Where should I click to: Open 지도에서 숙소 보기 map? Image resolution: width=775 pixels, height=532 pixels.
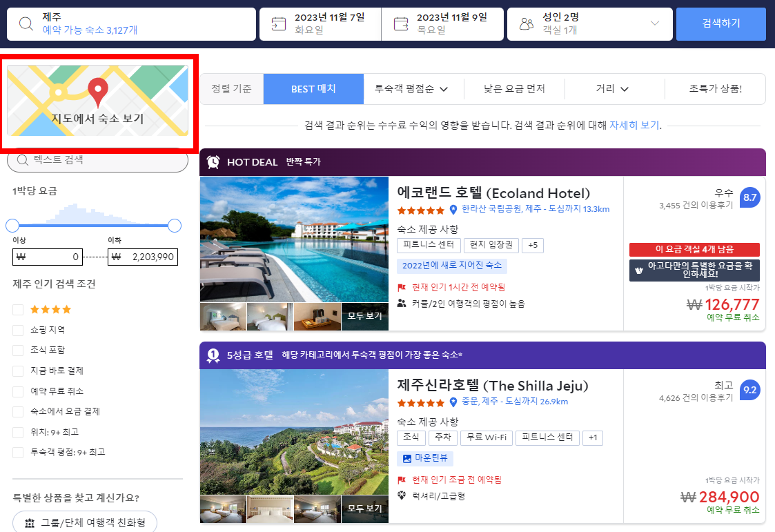pos(97,100)
